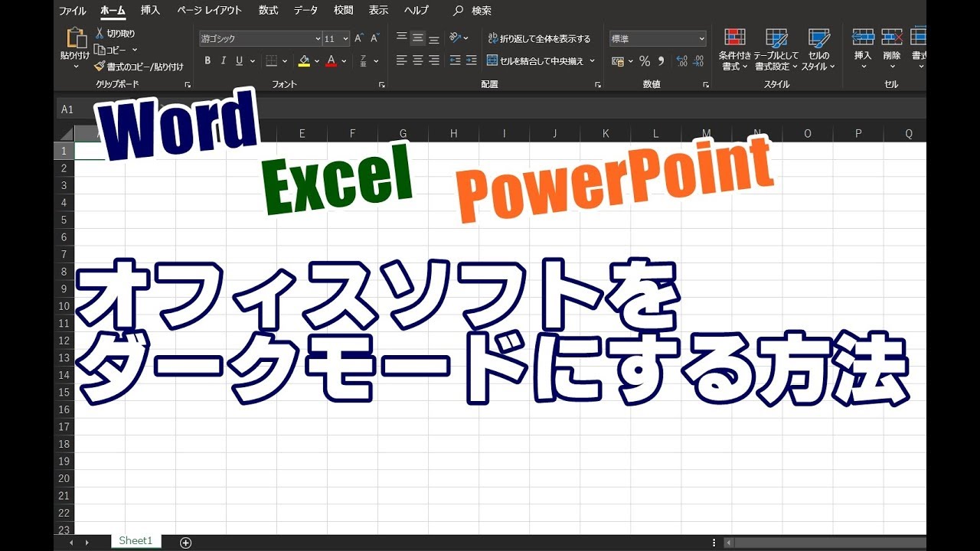Screen dimensions: 980x551
Task: Apply percent style format
Action: [x=645, y=61]
